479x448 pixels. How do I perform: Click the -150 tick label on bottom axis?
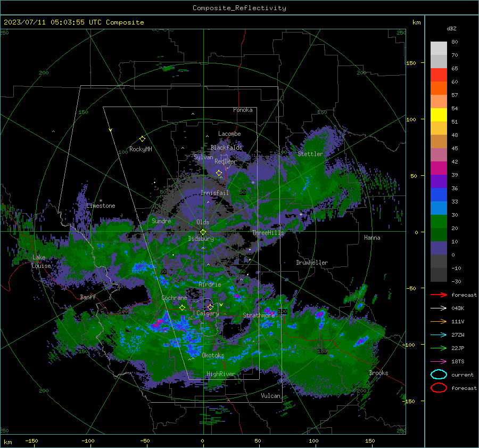click(x=31, y=441)
